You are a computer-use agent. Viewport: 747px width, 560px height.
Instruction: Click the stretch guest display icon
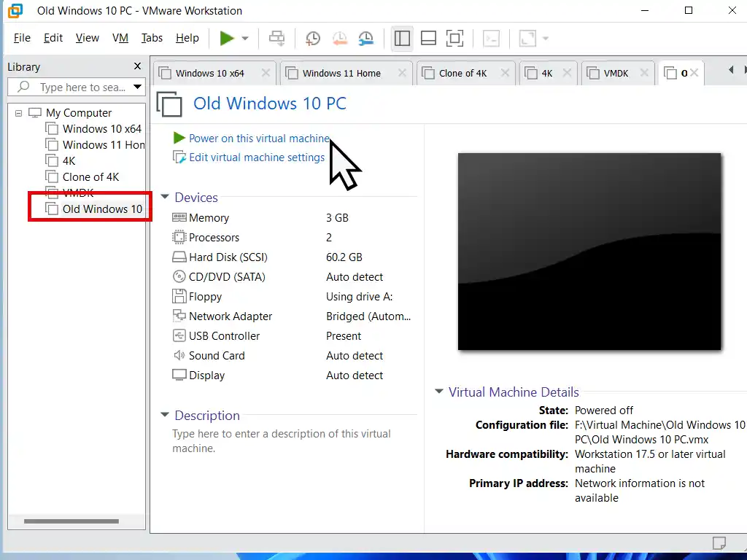coord(527,38)
